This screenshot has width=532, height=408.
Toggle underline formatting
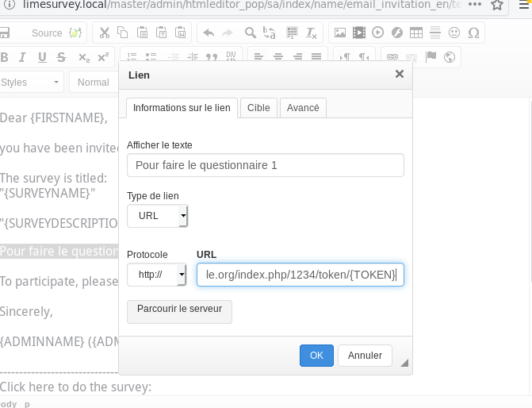[42, 57]
